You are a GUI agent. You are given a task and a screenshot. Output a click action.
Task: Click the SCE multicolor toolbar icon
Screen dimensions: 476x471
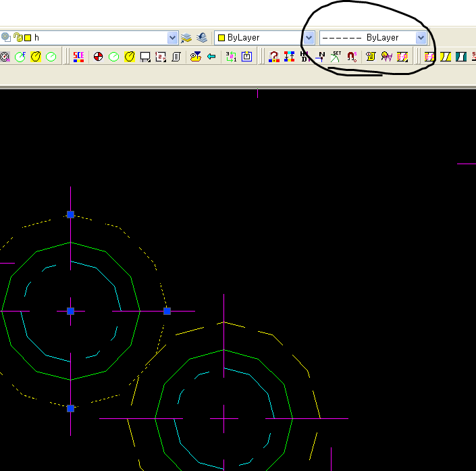click(78, 57)
